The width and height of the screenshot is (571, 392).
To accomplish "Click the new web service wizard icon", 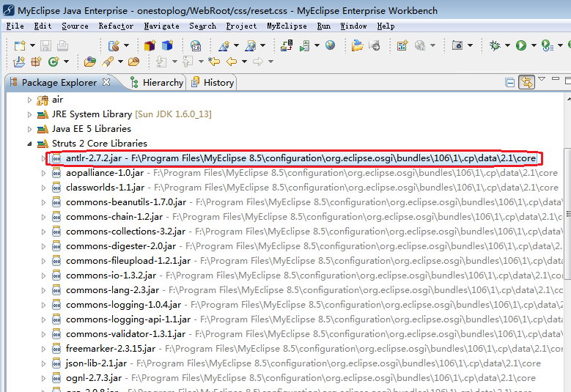I will click(224, 46).
